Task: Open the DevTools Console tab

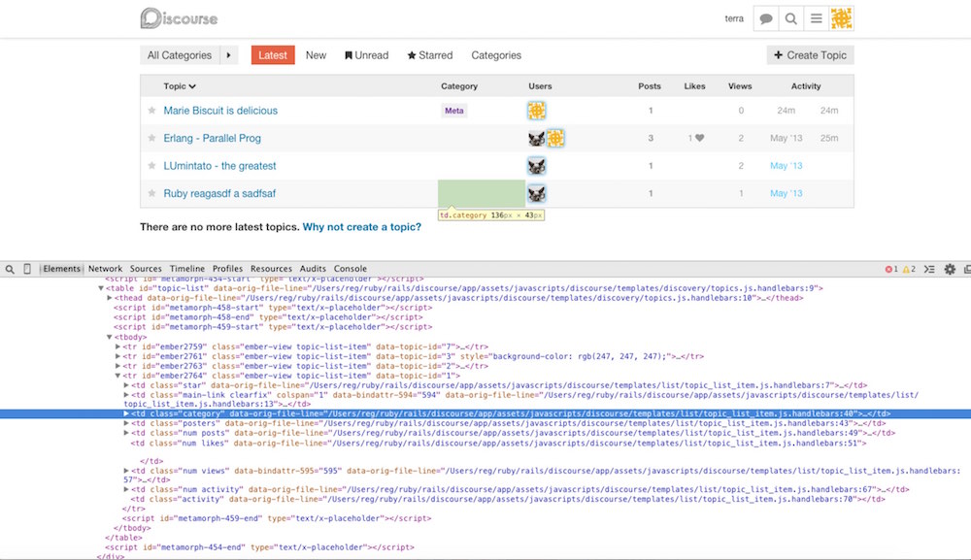Action: pyautogui.click(x=351, y=269)
